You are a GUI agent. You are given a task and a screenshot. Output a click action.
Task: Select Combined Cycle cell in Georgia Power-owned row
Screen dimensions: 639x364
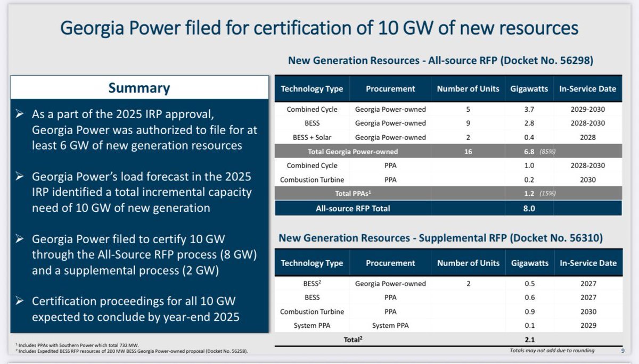click(x=312, y=109)
